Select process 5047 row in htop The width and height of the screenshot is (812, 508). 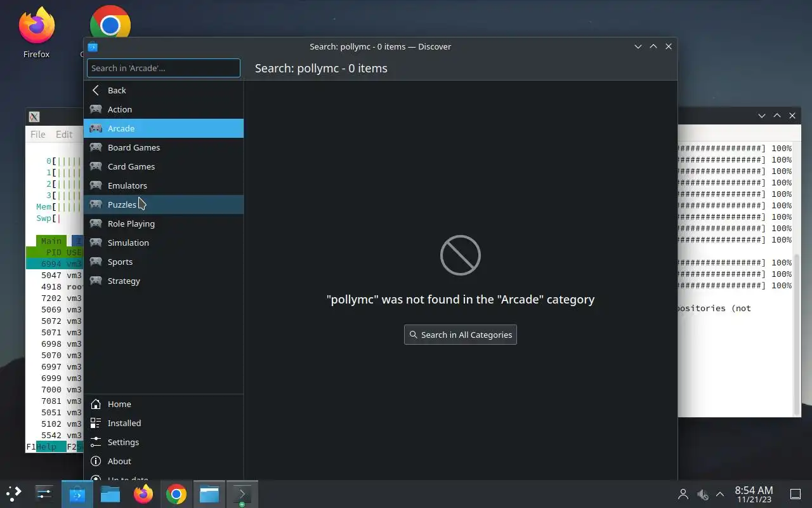click(55, 275)
